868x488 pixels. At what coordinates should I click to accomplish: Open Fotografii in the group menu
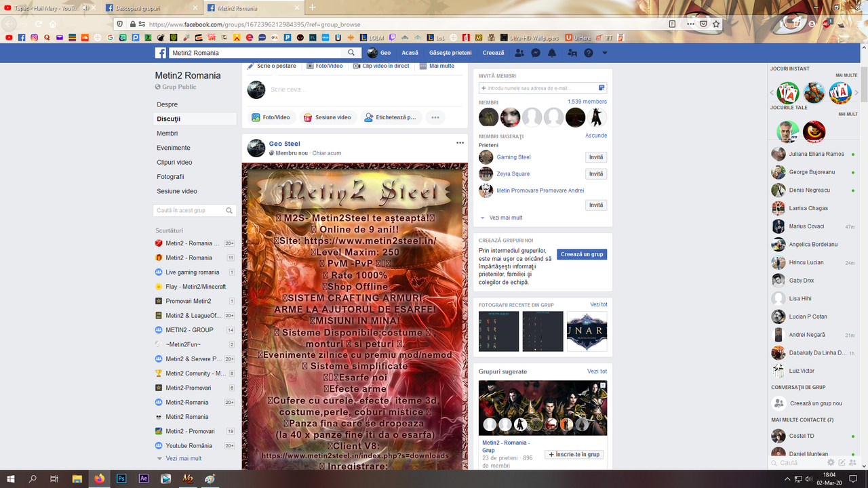coord(170,177)
